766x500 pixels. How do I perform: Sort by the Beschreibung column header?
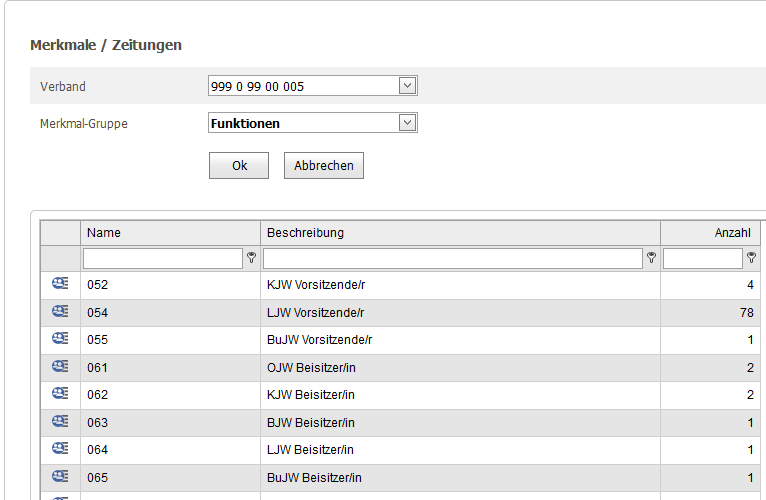pyautogui.click(x=305, y=233)
